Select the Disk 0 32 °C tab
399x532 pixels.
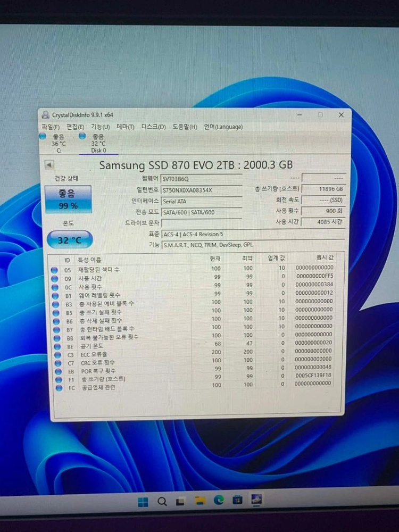pyautogui.click(x=98, y=144)
